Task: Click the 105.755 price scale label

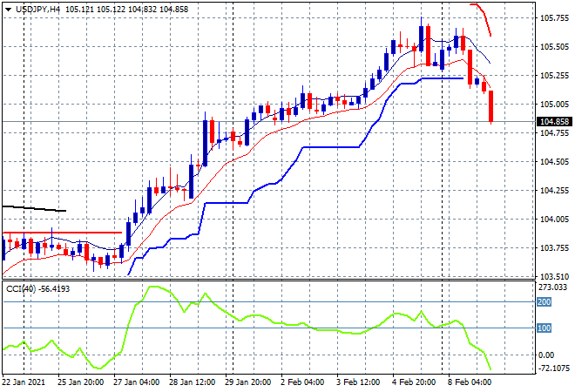Action: [x=555, y=18]
